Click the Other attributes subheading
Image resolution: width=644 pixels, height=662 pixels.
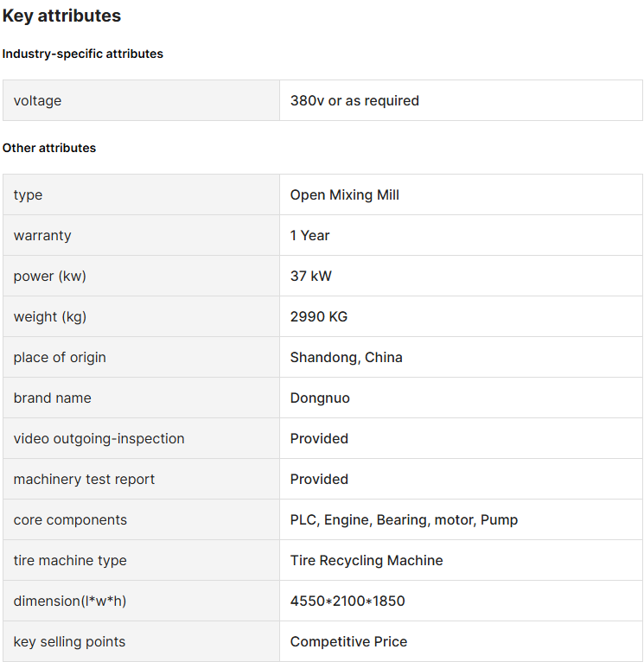point(49,148)
